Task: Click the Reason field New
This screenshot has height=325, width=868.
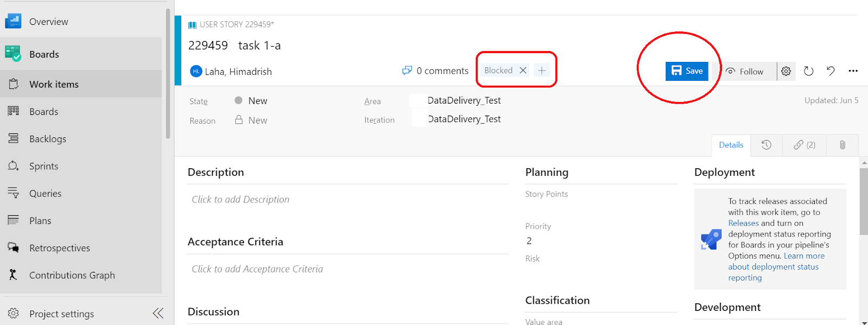Action: click(x=258, y=120)
